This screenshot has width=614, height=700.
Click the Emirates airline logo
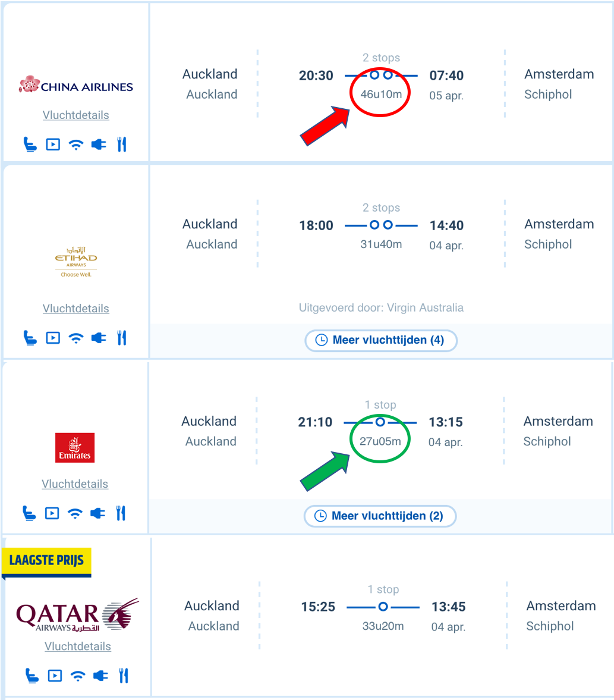point(75,447)
